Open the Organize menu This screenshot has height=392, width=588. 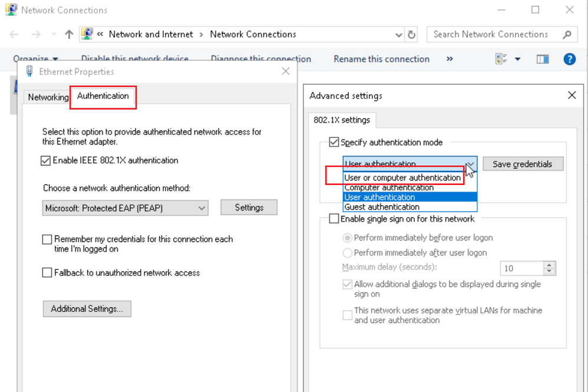(x=35, y=58)
